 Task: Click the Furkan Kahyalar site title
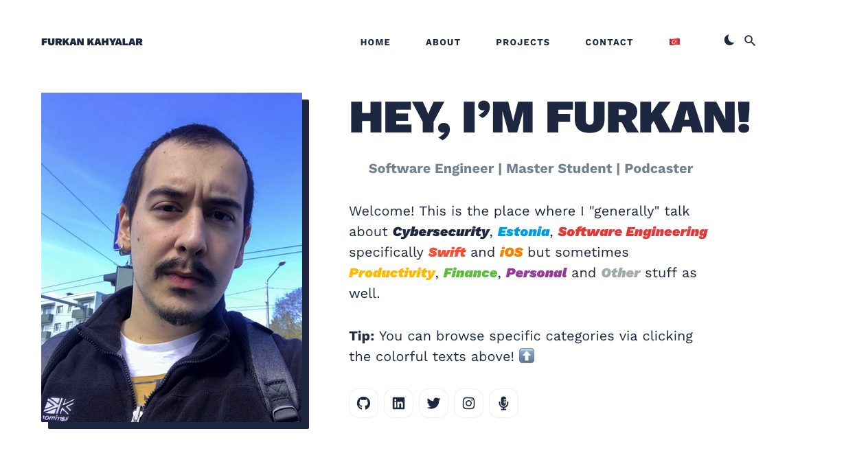click(92, 42)
